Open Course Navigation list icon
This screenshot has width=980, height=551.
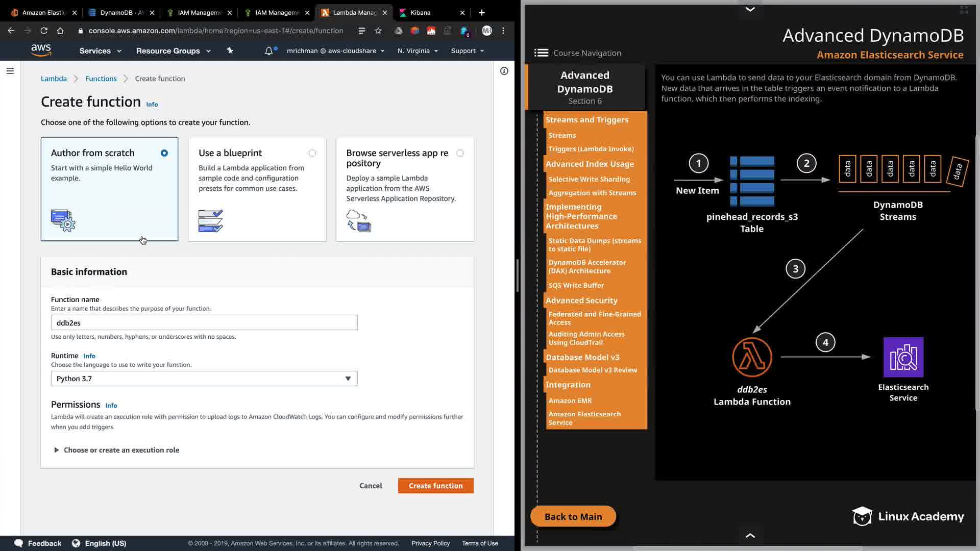coord(541,53)
